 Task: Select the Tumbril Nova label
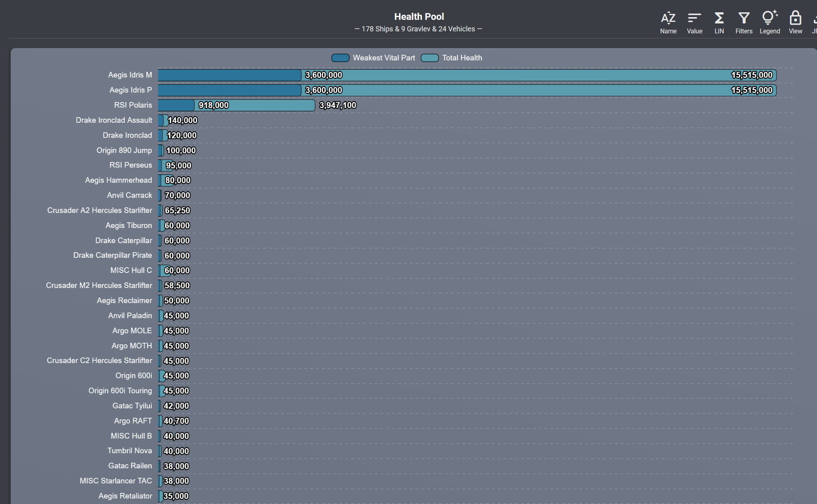coord(130,451)
